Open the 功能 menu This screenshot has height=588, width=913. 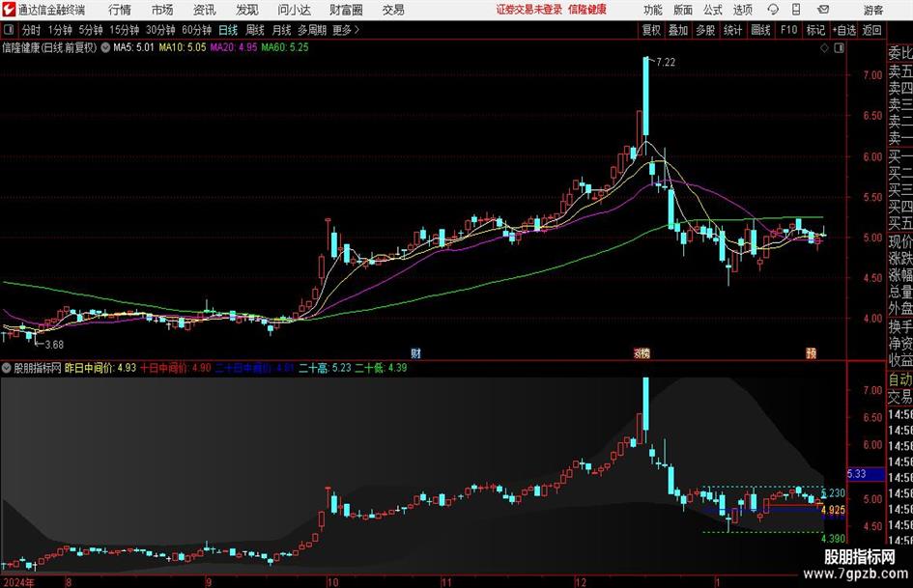pyautogui.click(x=653, y=10)
